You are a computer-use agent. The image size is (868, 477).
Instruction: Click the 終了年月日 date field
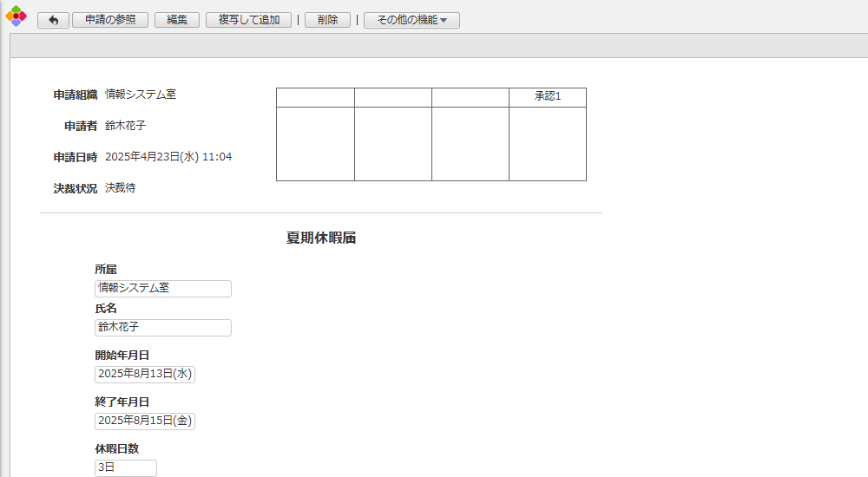tap(145, 421)
